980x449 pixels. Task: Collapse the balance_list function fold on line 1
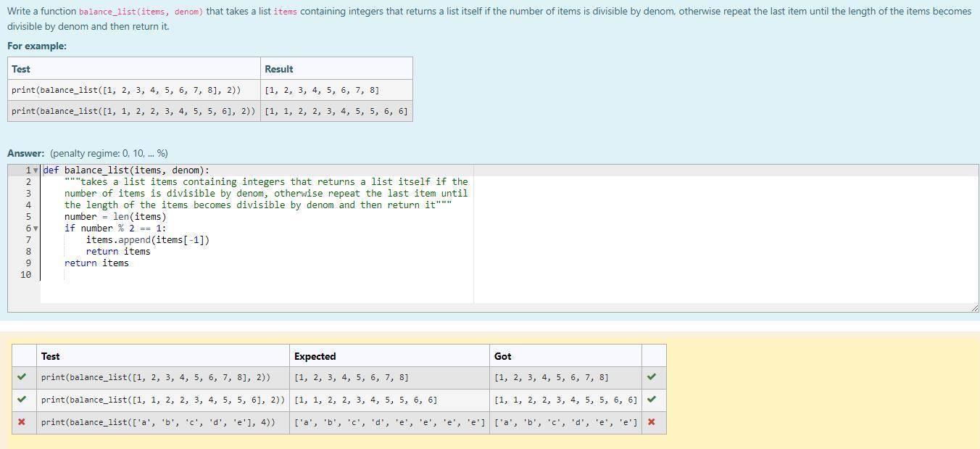35,170
